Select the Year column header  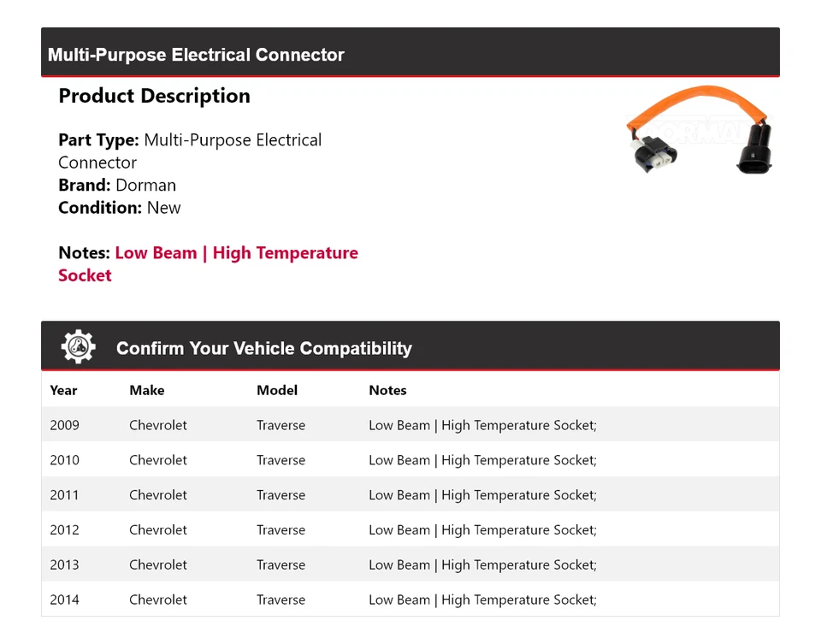[63, 390]
